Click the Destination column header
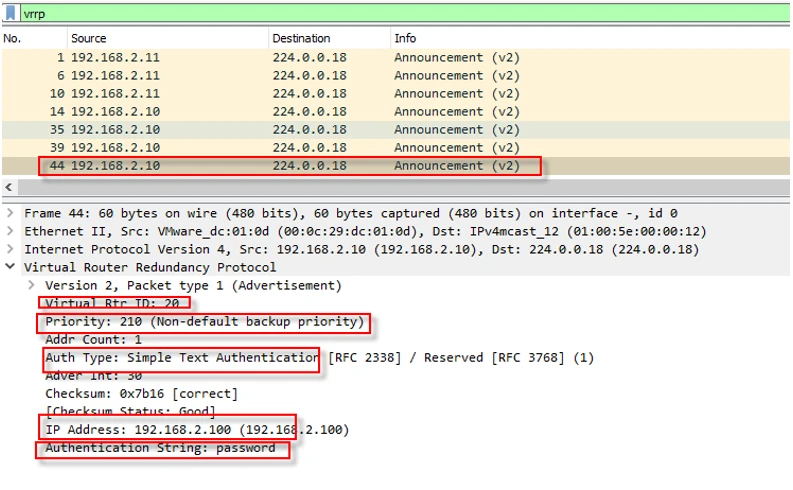Image resolution: width=793 pixels, height=490 pixels. point(301,38)
